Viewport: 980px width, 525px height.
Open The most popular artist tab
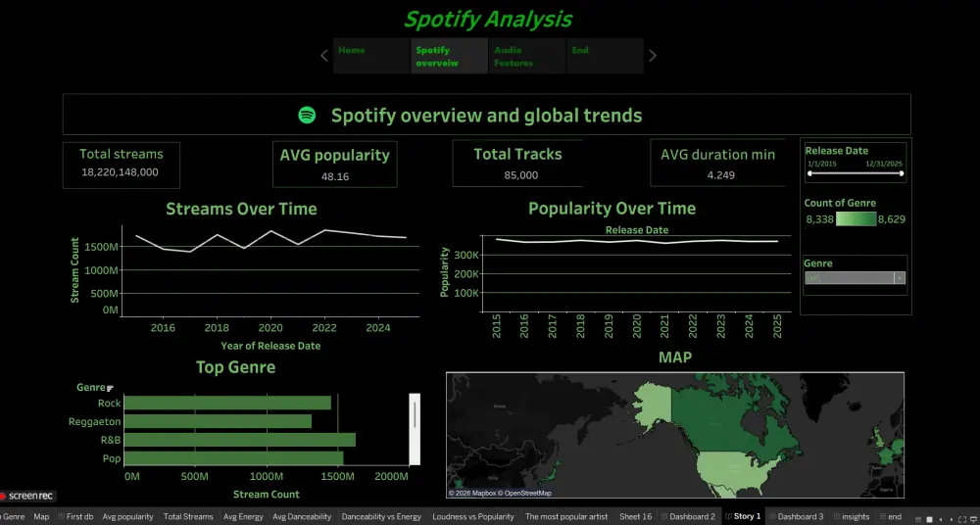coord(566,517)
